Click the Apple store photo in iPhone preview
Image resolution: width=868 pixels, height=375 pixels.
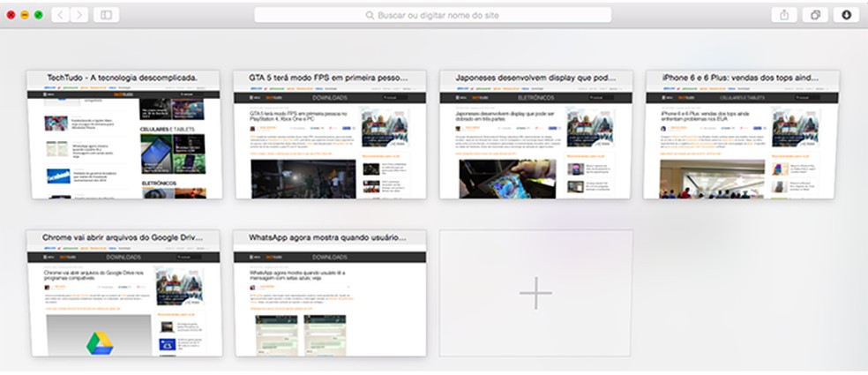(712, 179)
